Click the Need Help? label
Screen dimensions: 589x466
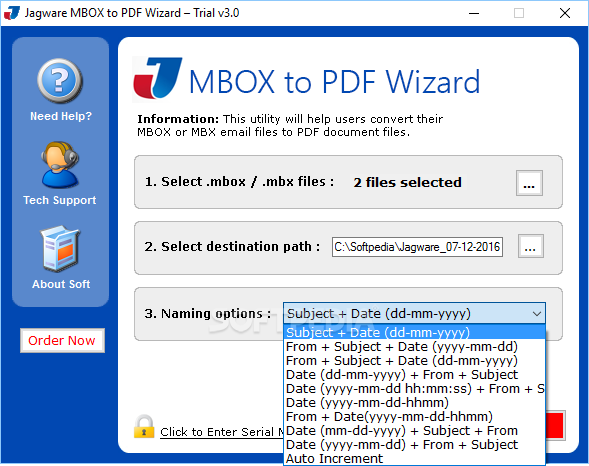61,116
